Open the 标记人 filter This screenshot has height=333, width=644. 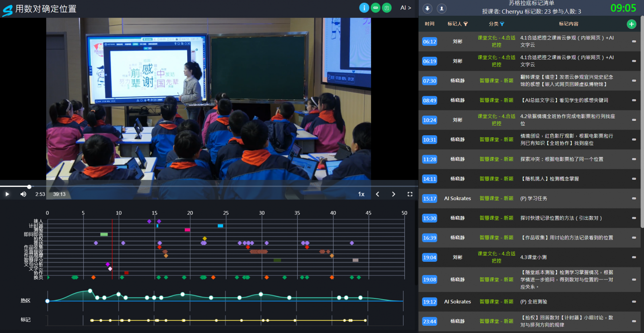466,24
